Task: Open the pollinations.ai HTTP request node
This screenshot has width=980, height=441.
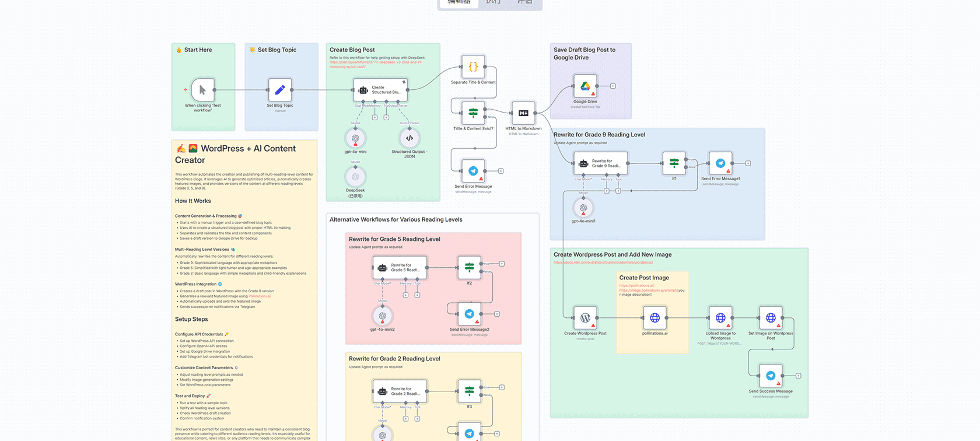Action: (x=654, y=318)
